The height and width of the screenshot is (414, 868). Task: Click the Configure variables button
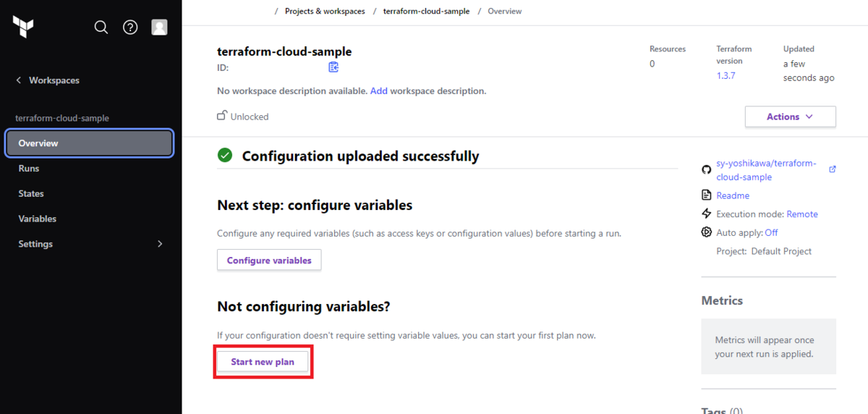[269, 261]
